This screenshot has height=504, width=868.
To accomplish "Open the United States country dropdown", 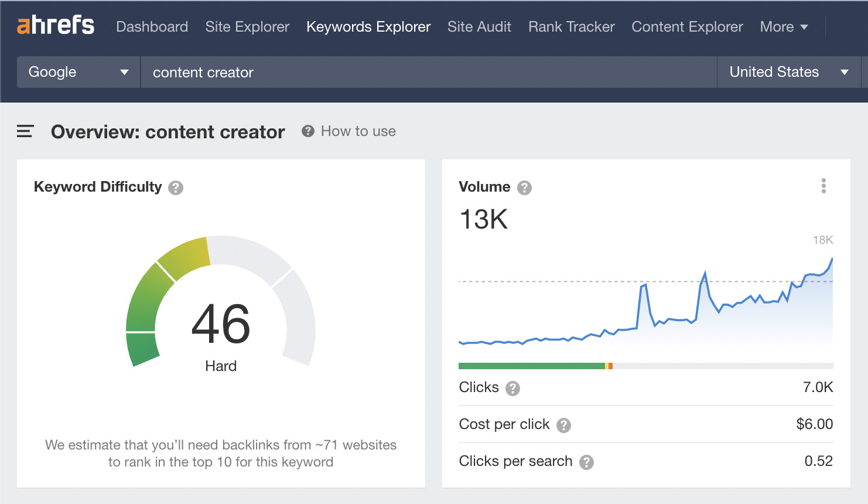I will point(788,71).
